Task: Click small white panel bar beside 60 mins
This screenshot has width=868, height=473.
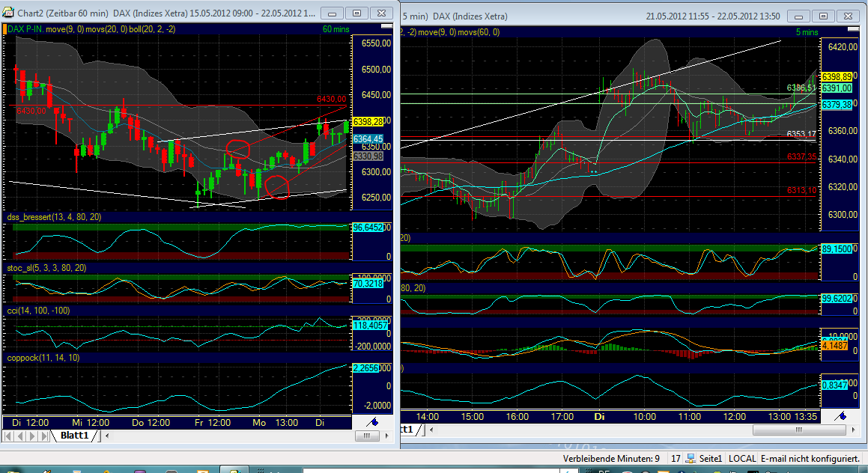Action: coord(386,26)
